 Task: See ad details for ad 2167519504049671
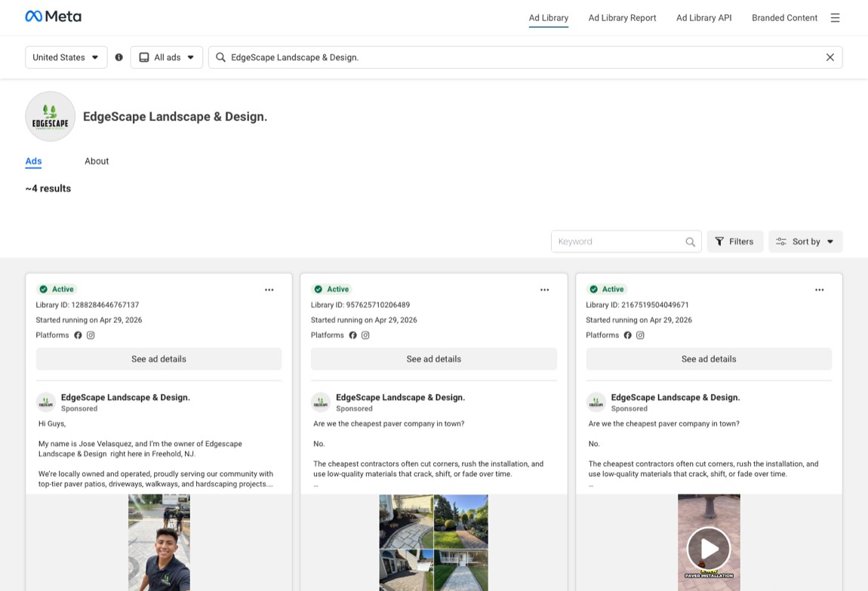(709, 359)
